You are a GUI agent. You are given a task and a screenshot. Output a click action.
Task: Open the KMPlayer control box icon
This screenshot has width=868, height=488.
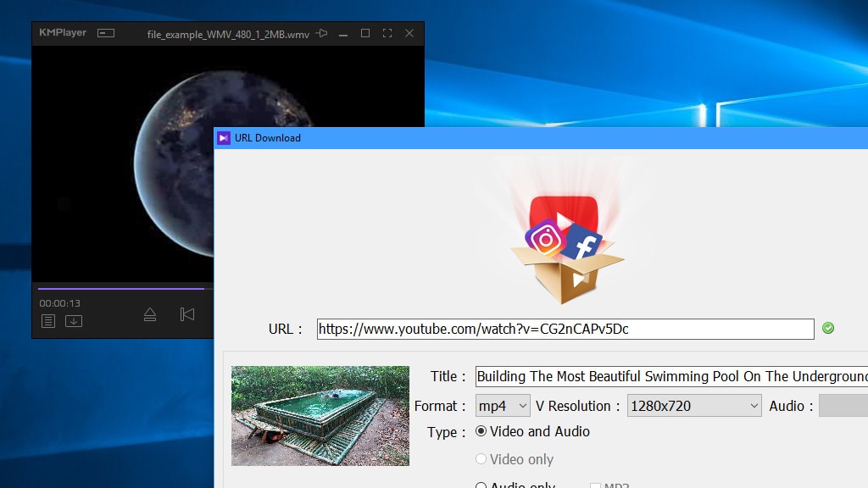click(x=105, y=31)
